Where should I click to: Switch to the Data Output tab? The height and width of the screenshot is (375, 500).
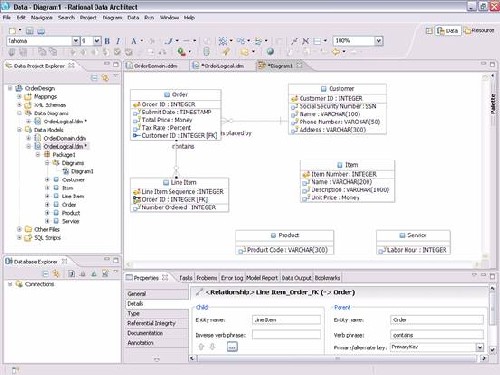pyautogui.click(x=296, y=278)
